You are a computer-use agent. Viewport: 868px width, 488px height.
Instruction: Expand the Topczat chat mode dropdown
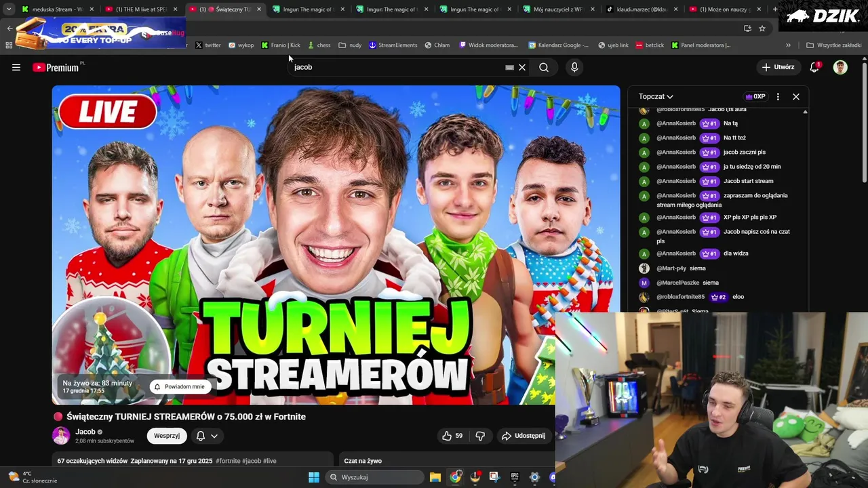click(x=656, y=96)
